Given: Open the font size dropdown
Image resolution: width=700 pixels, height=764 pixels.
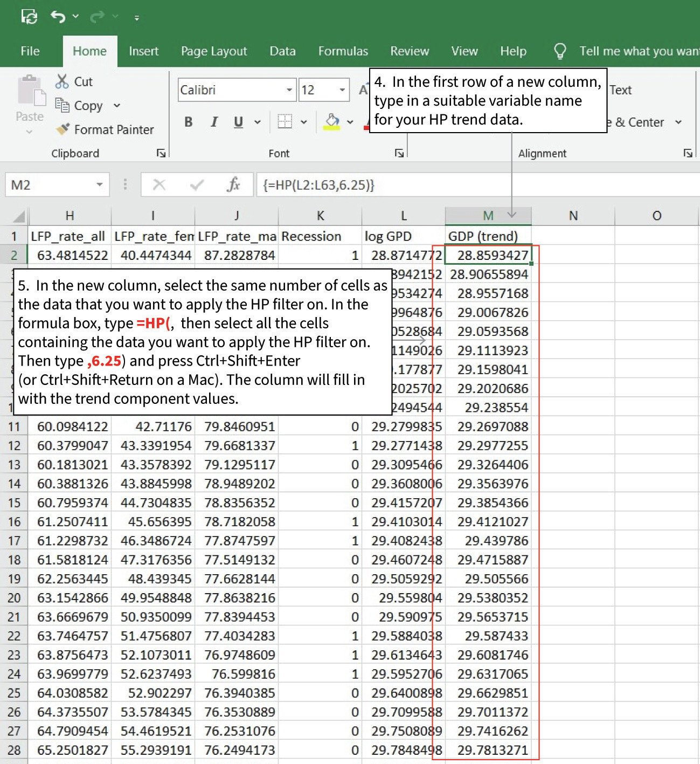Looking at the screenshot, I should coord(343,90).
